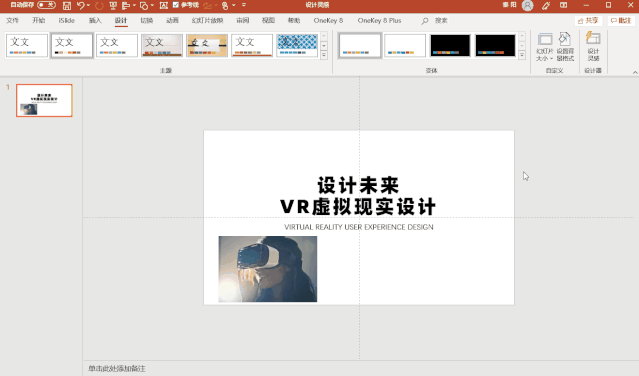Toggle the 参考线 guides checkbox
This screenshot has width=639, height=376.
coord(176,5)
